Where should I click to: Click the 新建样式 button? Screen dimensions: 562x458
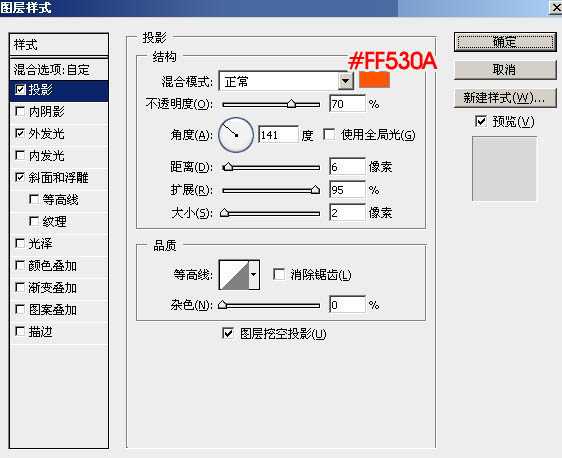coord(505,98)
